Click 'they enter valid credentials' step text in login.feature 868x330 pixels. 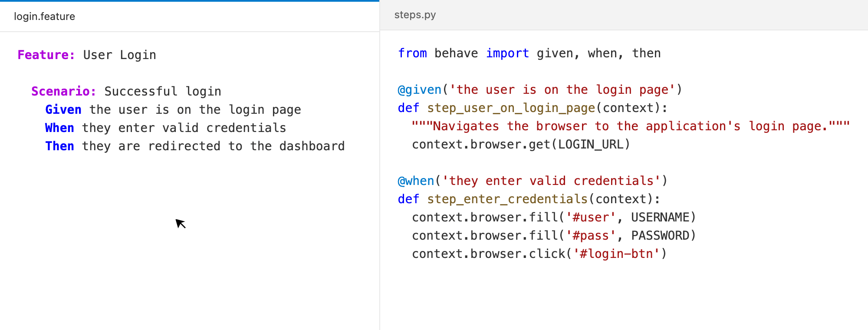click(x=184, y=128)
